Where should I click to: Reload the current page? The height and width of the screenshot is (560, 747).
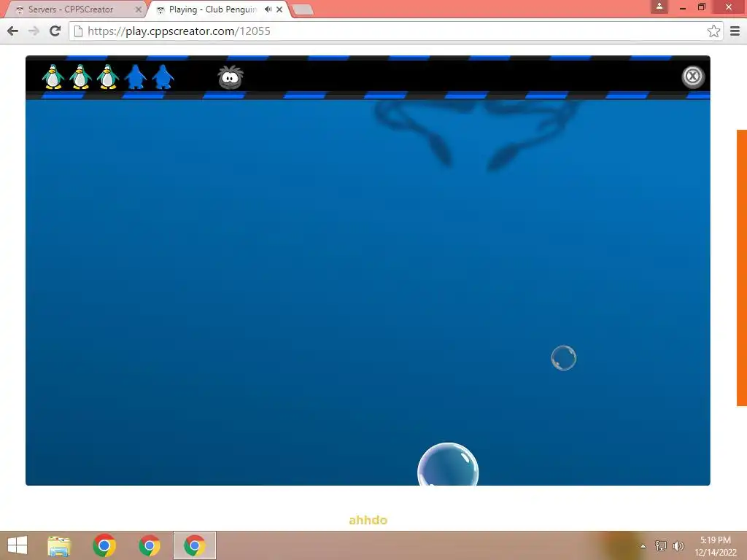coord(55,31)
